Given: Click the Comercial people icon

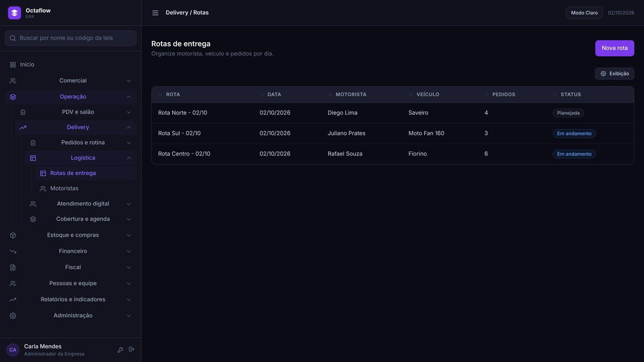Looking at the screenshot, I should [13, 81].
